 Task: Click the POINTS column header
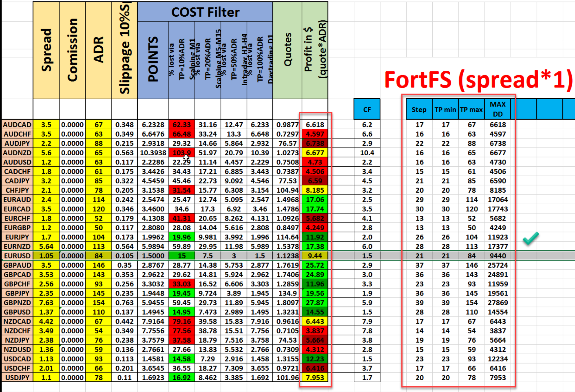pos(153,60)
